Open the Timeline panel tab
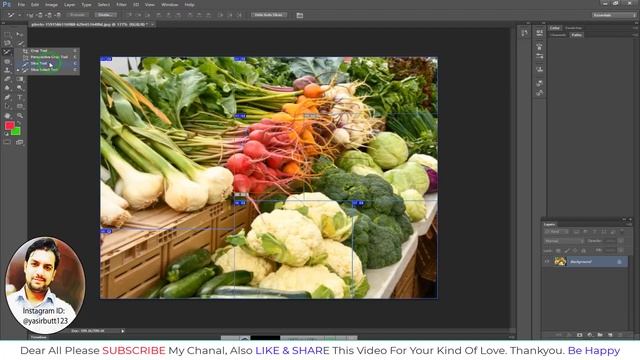This screenshot has width=640, height=360. coord(39,337)
